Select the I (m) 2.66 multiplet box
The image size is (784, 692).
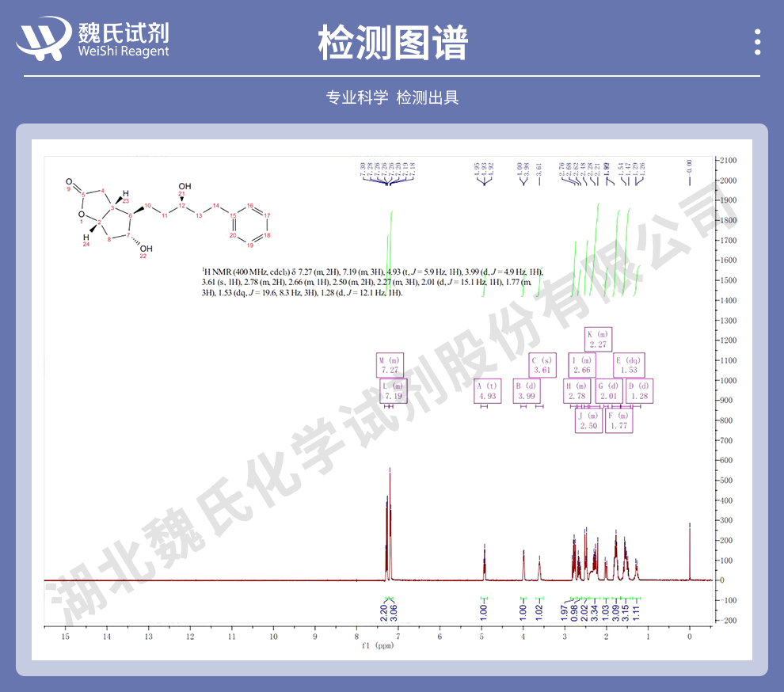[582, 365]
